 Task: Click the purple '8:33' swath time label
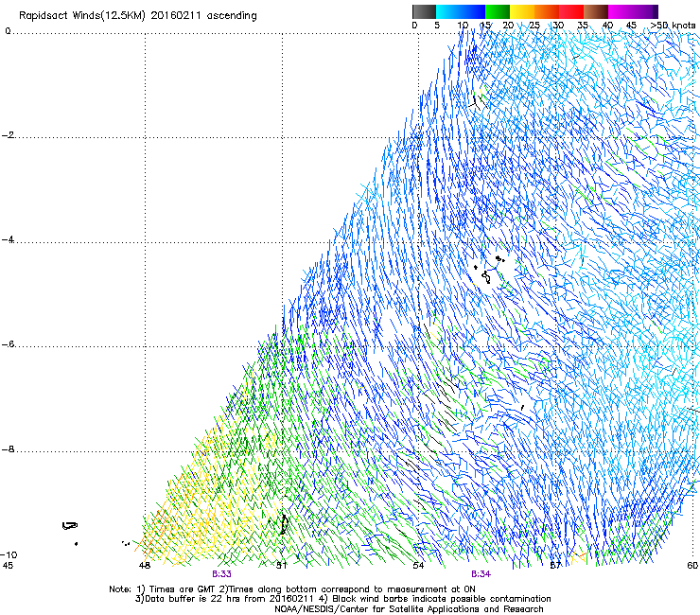[221, 574]
